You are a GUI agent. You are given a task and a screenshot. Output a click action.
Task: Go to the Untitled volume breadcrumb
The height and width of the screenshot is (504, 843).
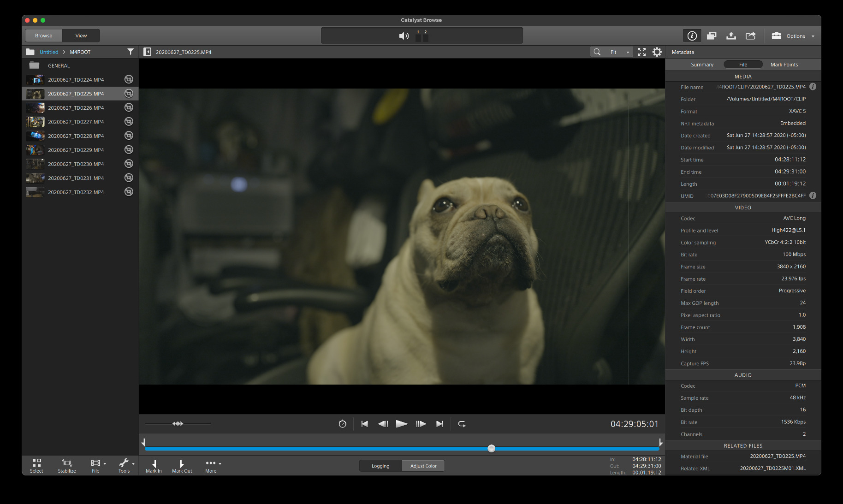click(x=49, y=52)
